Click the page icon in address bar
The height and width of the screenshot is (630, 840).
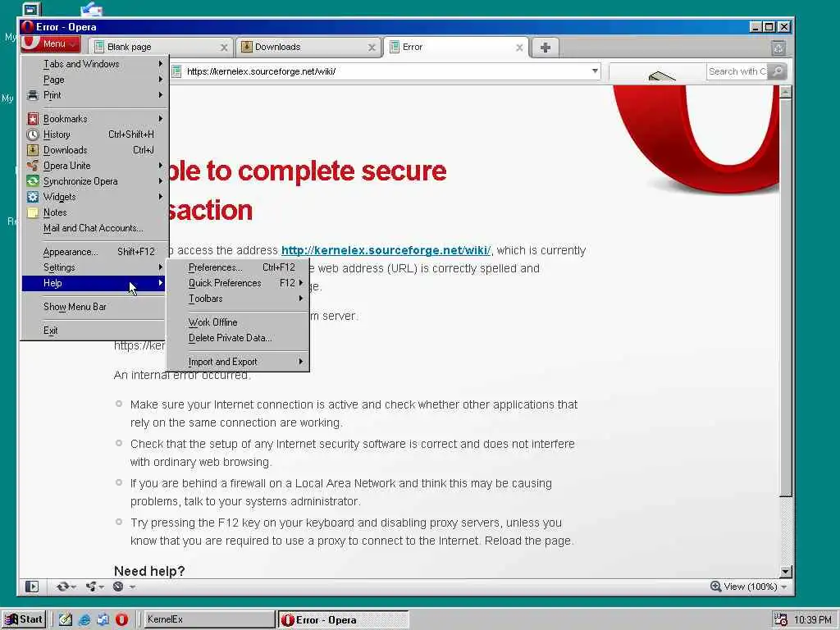click(177, 71)
